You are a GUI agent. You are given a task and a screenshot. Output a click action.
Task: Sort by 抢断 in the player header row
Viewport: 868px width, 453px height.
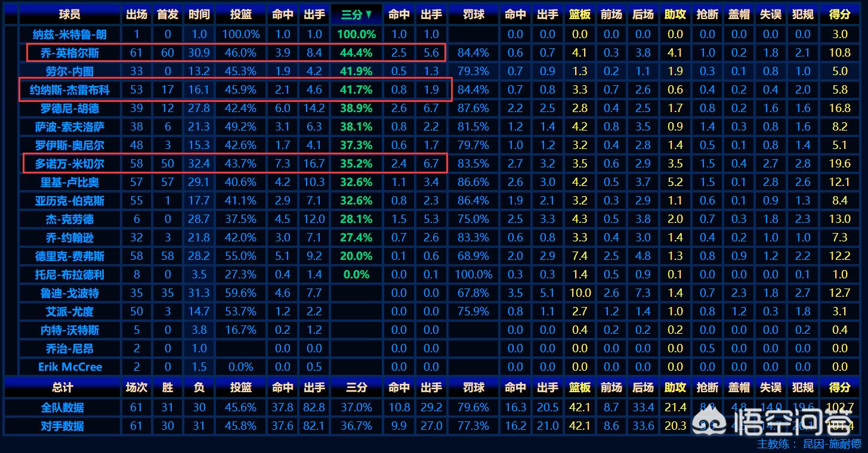tap(707, 14)
